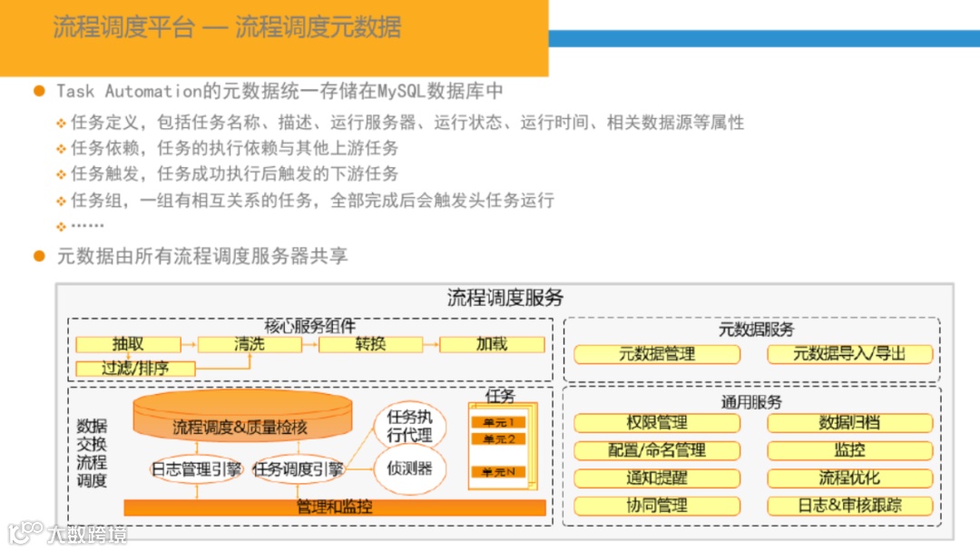The height and width of the screenshot is (552, 980).
Task: Select the 流程优化 box
Action: tap(850, 478)
